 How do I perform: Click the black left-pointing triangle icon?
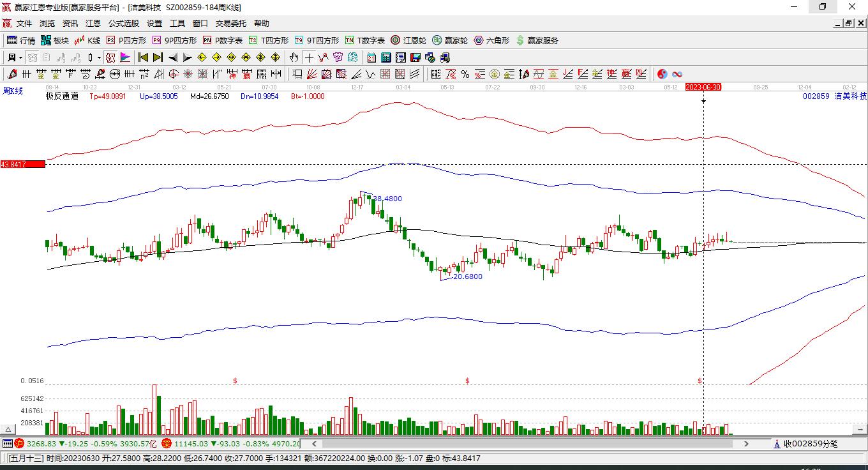(172, 57)
